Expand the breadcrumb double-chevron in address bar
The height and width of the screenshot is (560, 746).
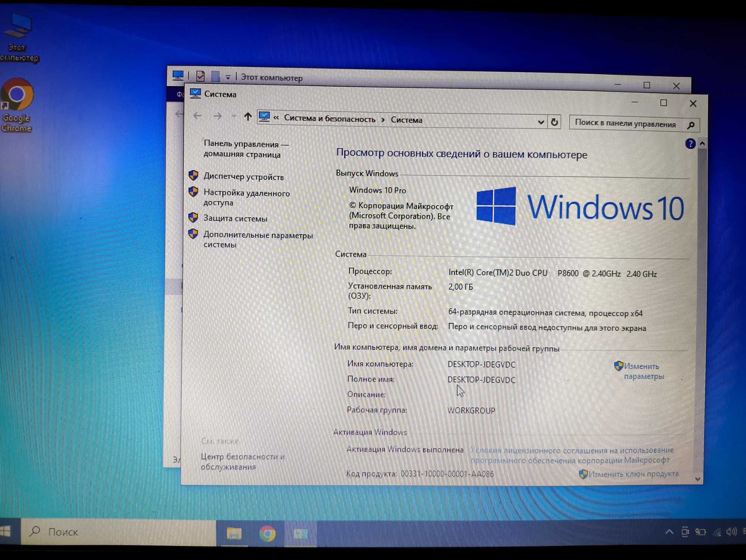pos(276,118)
